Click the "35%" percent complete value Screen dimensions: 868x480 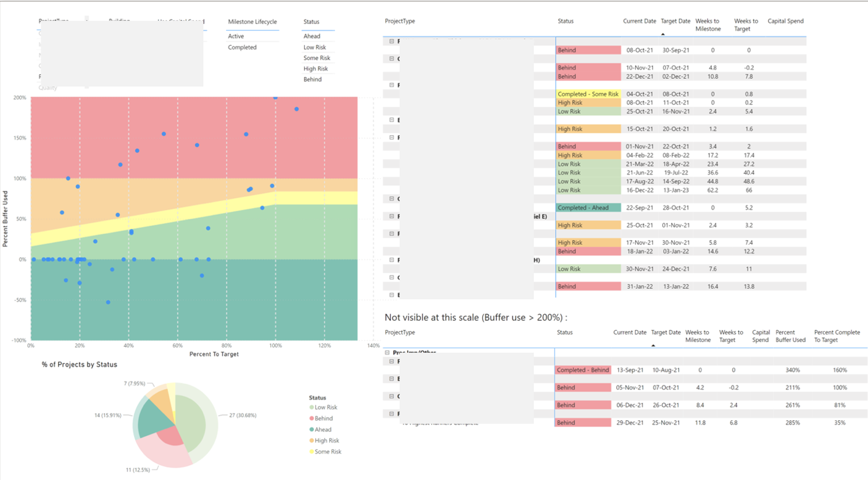pos(840,423)
